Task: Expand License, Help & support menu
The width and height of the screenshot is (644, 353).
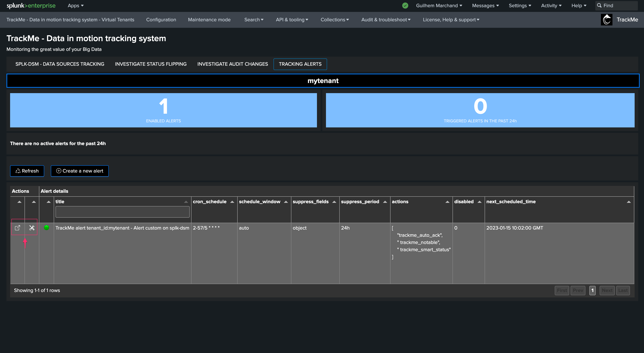Action: point(451,19)
